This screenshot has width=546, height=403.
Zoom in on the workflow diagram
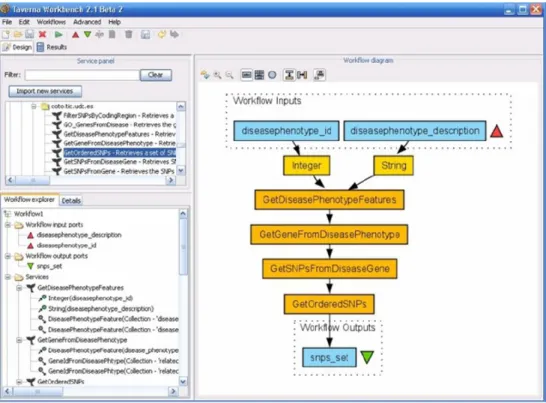(217, 75)
